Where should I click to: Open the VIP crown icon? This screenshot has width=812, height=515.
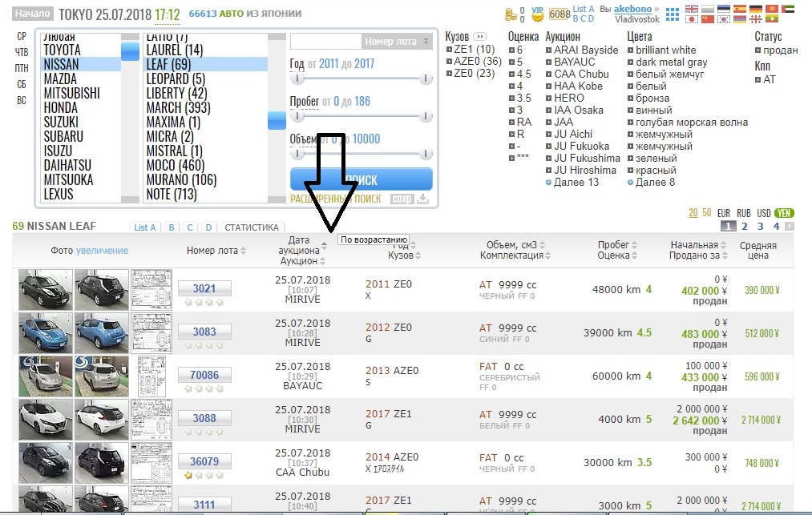(538, 14)
